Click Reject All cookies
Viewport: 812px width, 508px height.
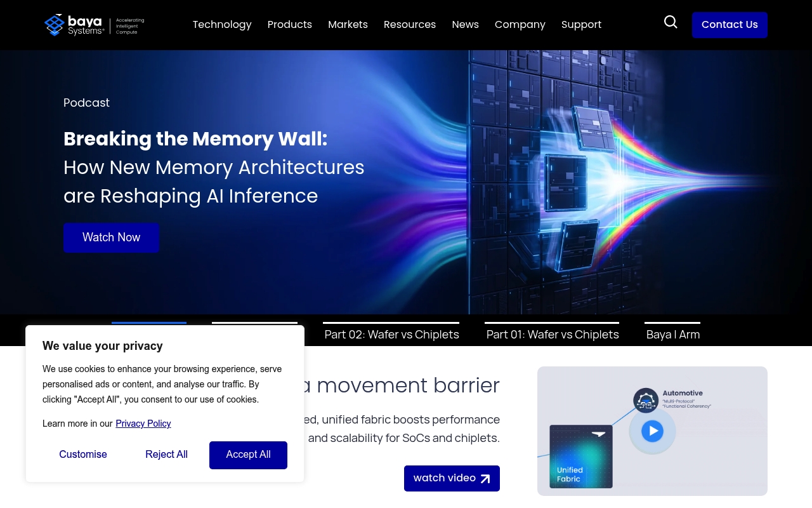pyautogui.click(x=166, y=455)
